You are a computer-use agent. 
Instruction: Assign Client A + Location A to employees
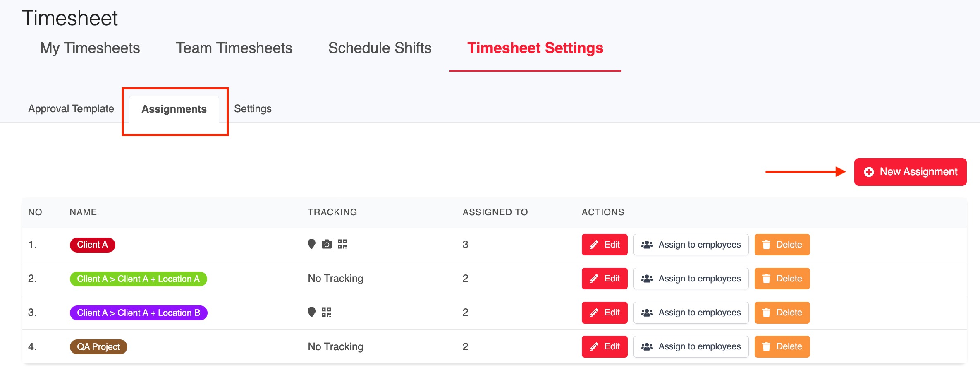click(x=691, y=279)
